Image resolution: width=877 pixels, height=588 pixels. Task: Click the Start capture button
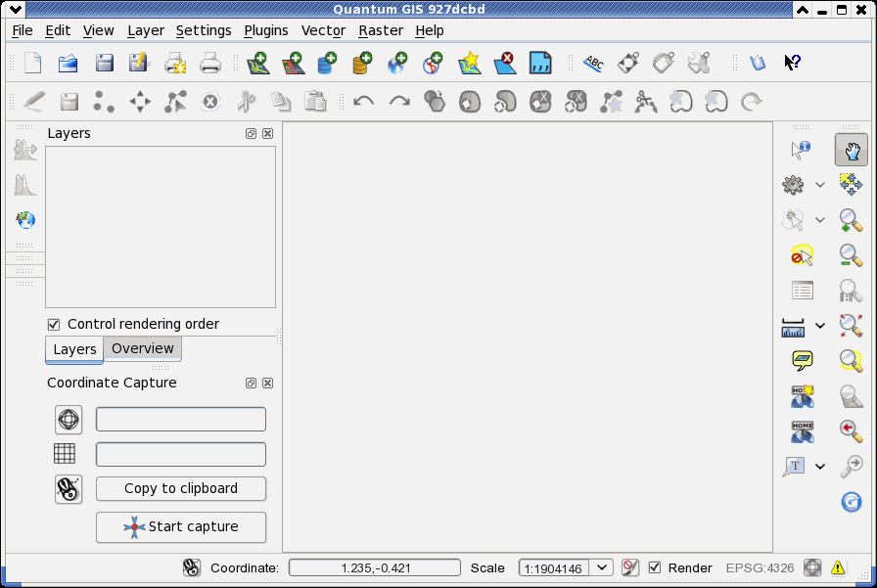point(181,527)
